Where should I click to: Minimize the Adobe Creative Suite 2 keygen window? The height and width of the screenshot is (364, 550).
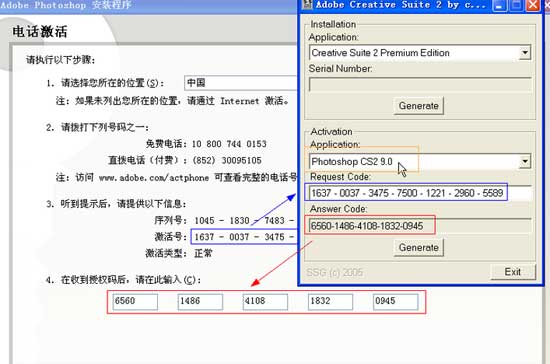[499, 5]
